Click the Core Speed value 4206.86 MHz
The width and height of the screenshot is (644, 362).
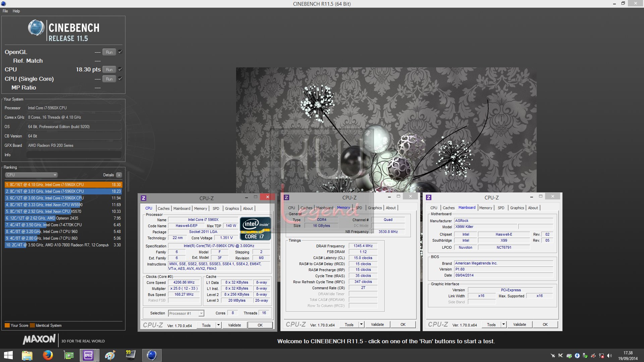(184, 283)
